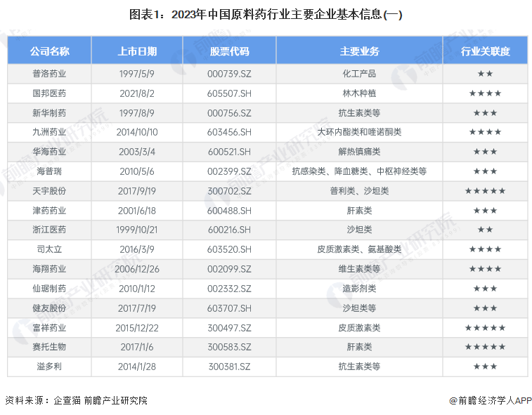The image size is (532, 415).
Task: Click stock code 600521.SH
Action: (229, 152)
